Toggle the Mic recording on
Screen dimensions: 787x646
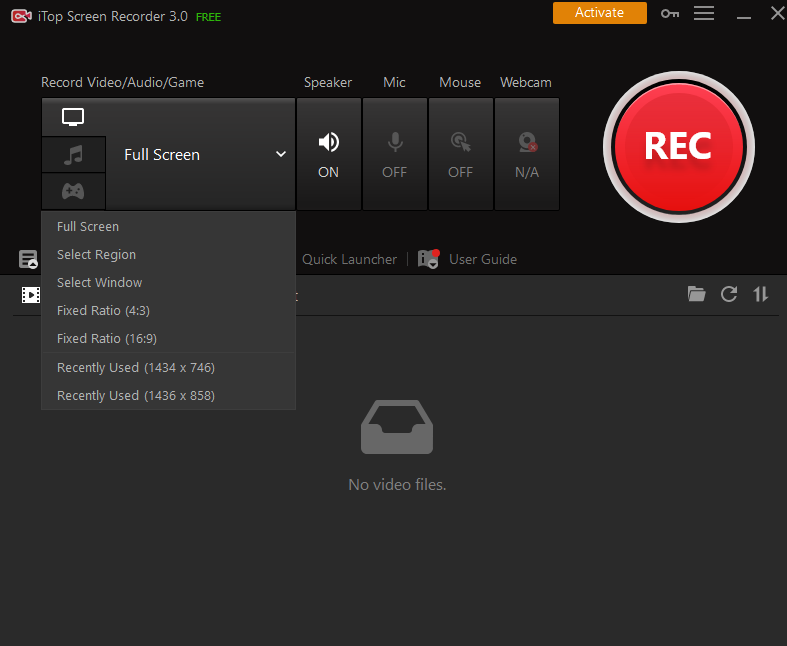(395, 154)
